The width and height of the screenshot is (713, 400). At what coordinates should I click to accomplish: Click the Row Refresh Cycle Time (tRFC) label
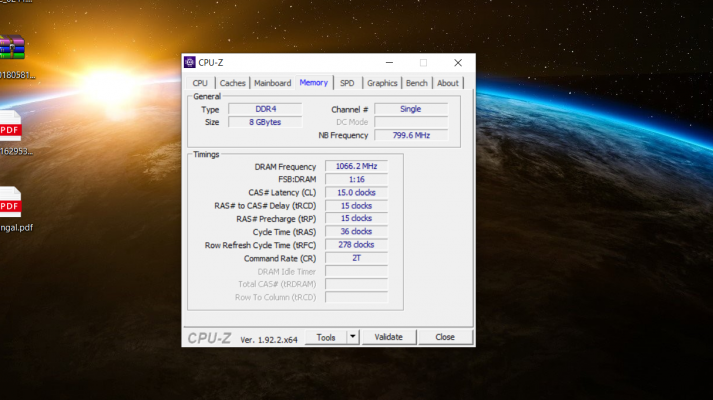[260, 245]
